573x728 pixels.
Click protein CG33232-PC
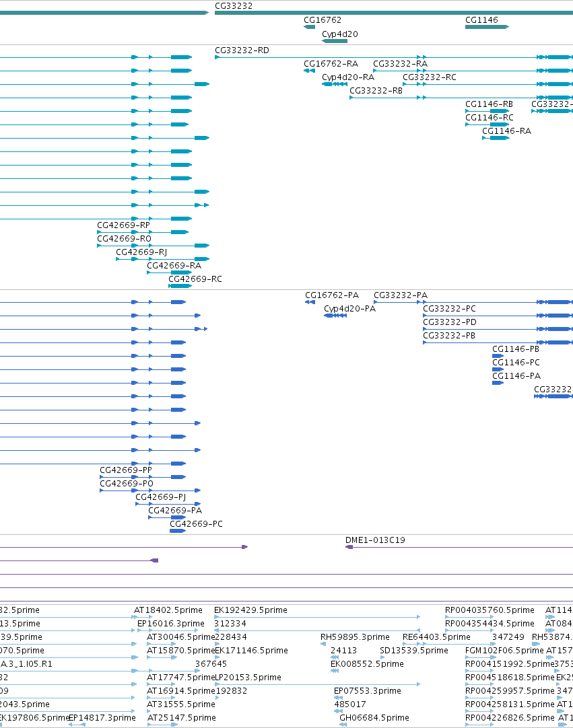(x=449, y=309)
